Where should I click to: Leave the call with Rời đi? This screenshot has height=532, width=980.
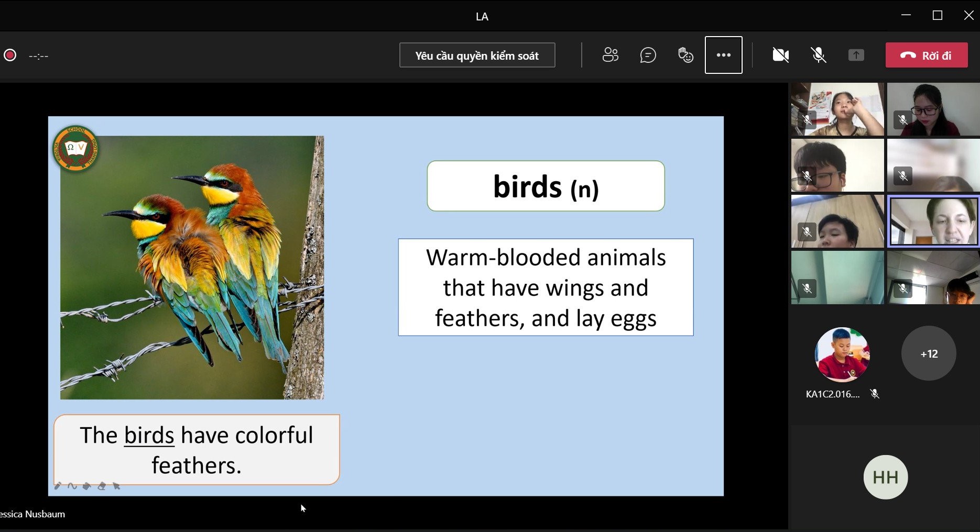click(926, 56)
